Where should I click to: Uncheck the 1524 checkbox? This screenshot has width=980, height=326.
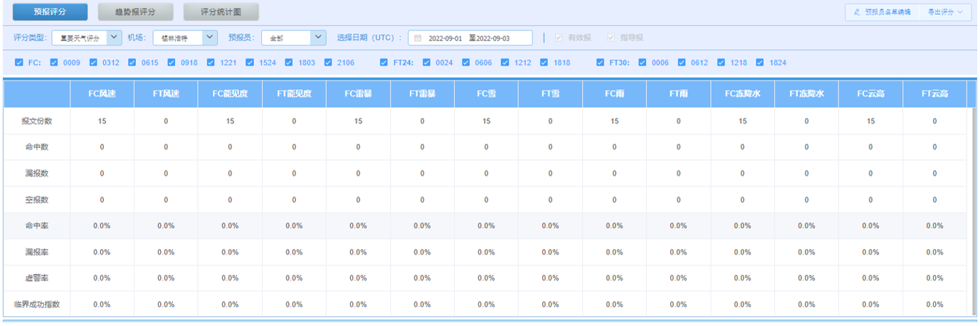point(250,63)
